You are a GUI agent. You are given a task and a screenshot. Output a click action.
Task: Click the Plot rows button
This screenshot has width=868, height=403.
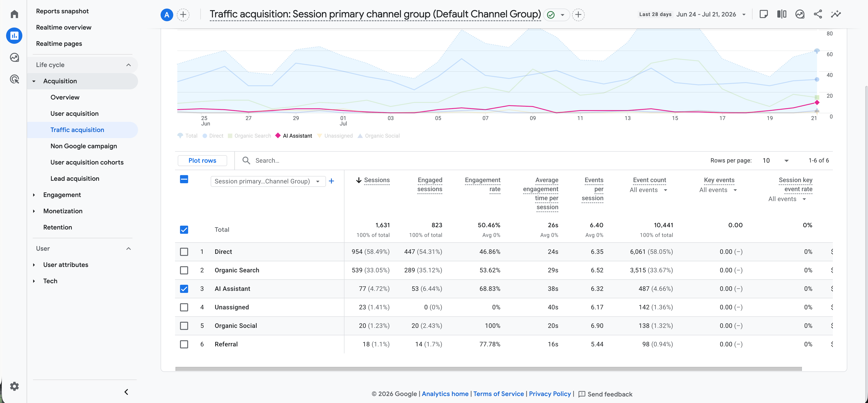[202, 160]
